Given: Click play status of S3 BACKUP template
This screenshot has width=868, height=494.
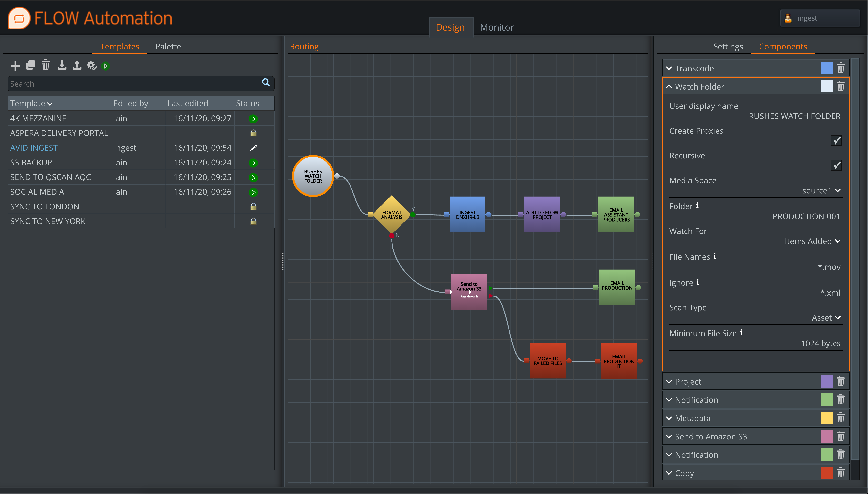Looking at the screenshot, I should click(x=253, y=163).
